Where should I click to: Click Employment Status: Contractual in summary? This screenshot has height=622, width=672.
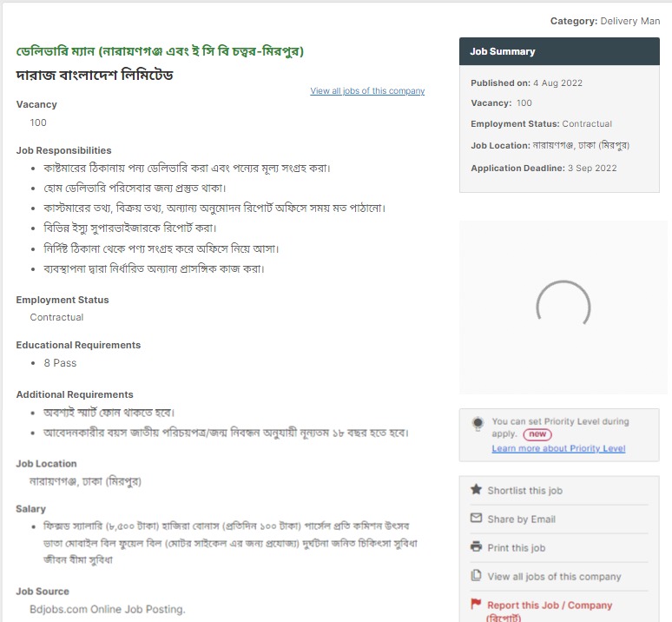[541, 124]
